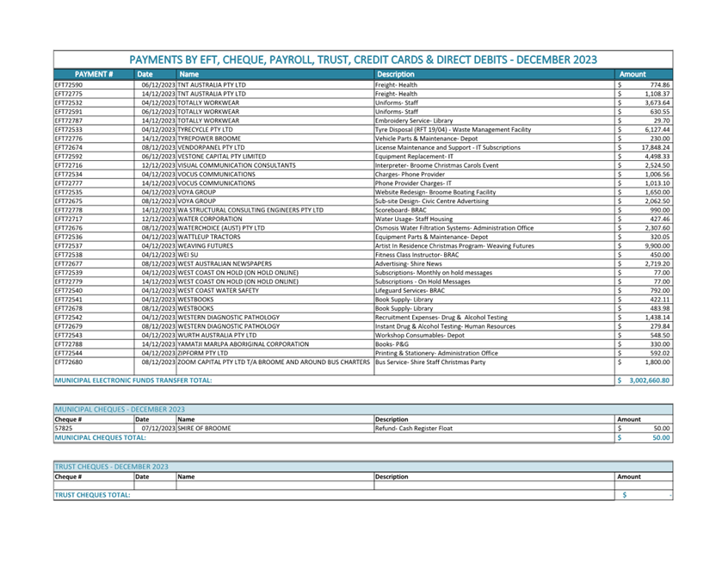Click 'TRUST CHEQUES - DECEMBER 2023' section heading
Screen dimensions: 728x563
pos(111,467)
